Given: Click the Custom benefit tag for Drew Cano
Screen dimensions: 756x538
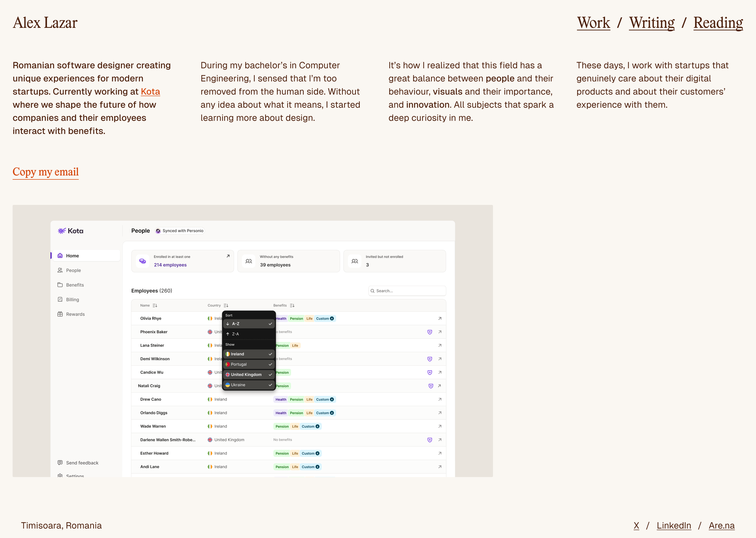Looking at the screenshot, I should click(324, 400).
